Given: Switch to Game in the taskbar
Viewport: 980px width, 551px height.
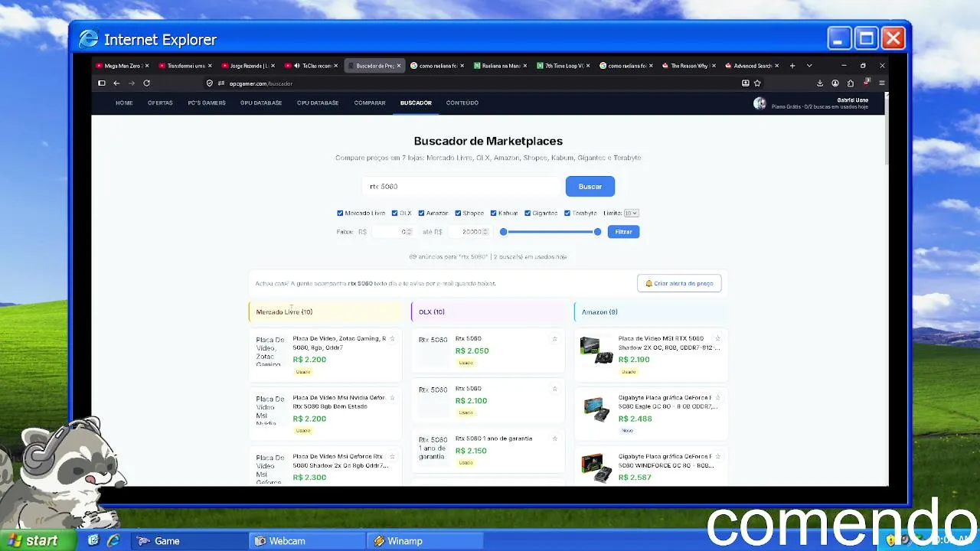Looking at the screenshot, I should (x=189, y=541).
